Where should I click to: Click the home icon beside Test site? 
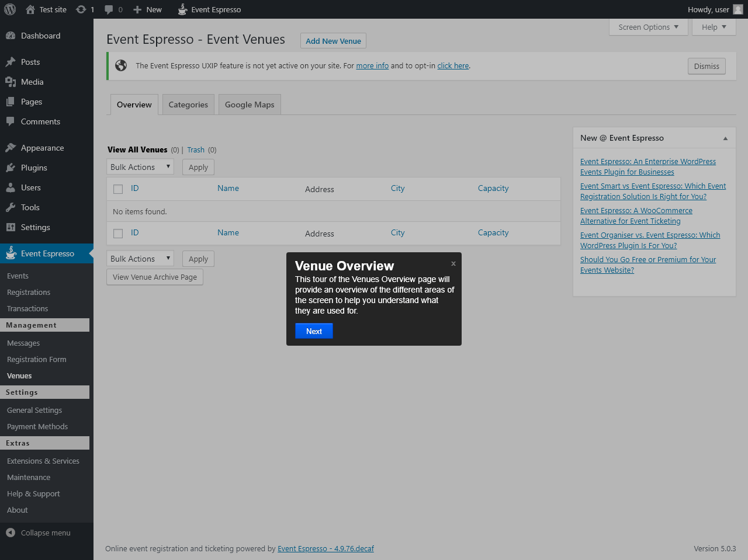pyautogui.click(x=30, y=9)
